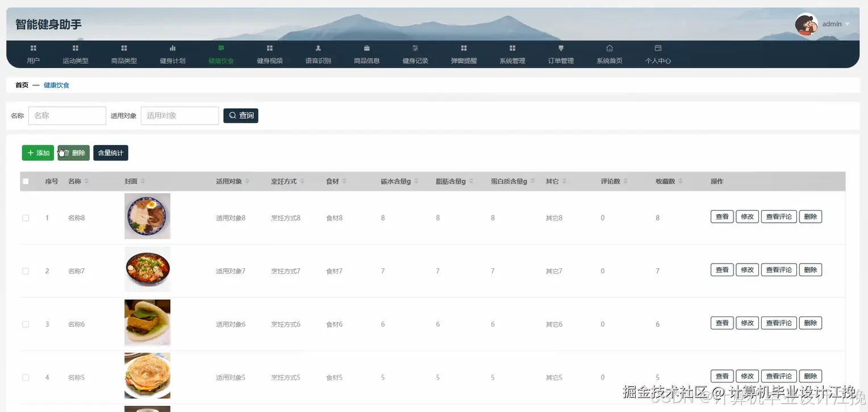Open the 健康饮食 navigation icon

(x=221, y=48)
